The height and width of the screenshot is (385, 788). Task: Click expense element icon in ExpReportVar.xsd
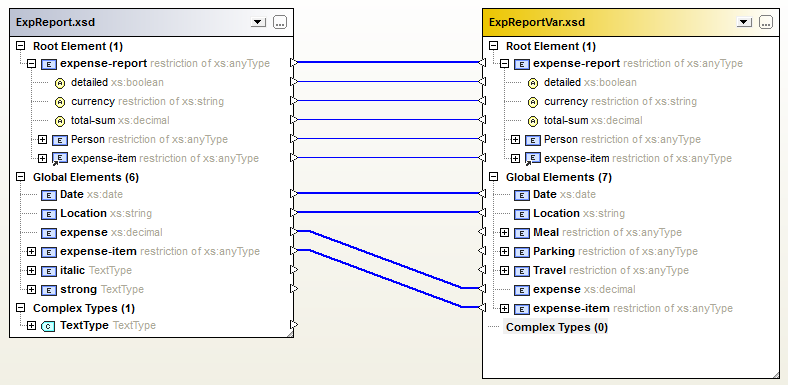(522, 290)
